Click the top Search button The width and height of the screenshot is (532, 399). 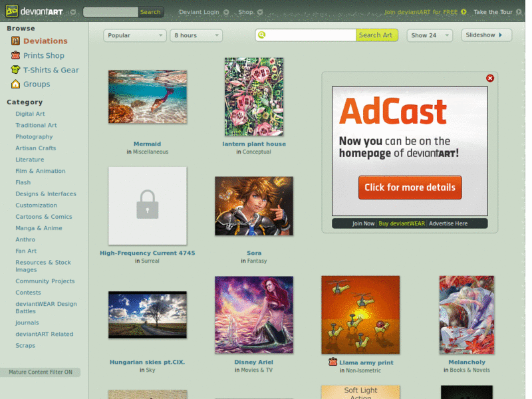pos(150,12)
